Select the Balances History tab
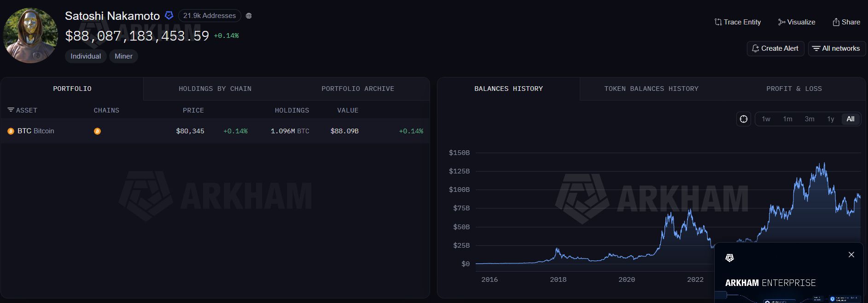Screen dimensions: 868x303 (x=509, y=89)
